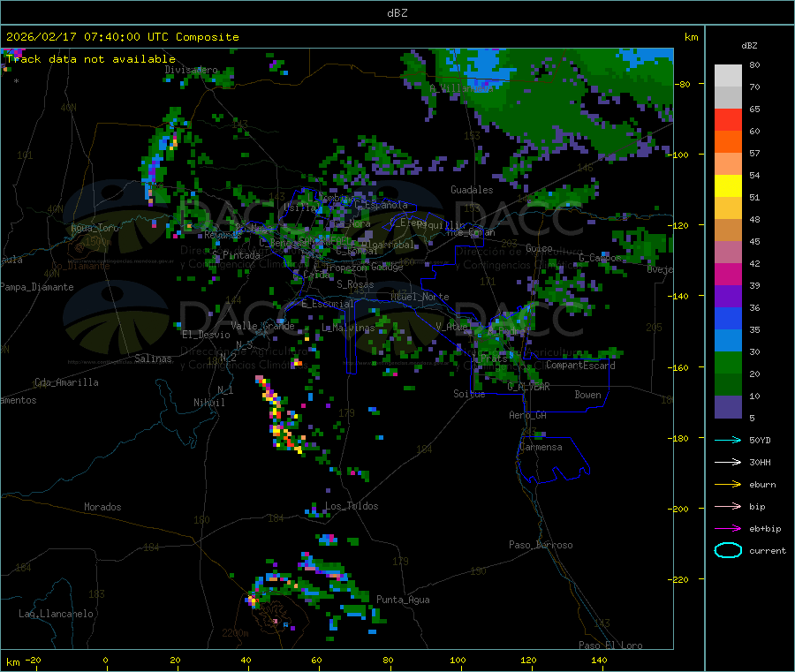
Task: Click the 'C_Campos' location label
Action: click(x=600, y=258)
